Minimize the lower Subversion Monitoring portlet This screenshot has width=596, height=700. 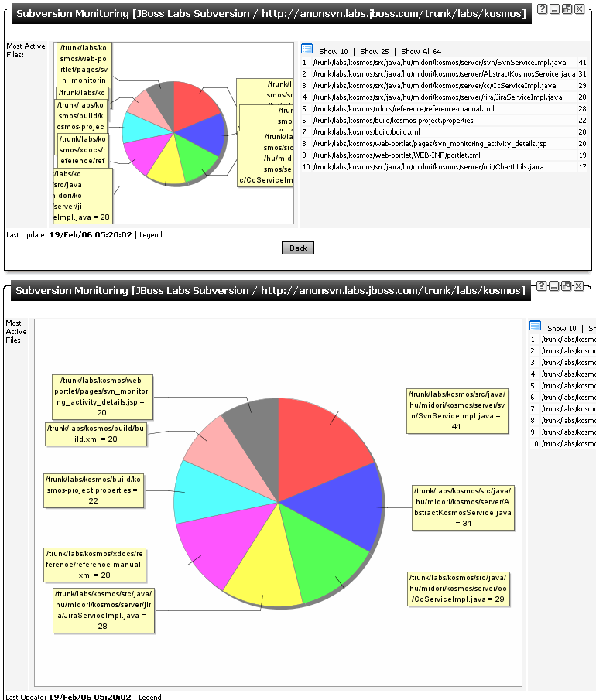[554, 286]
